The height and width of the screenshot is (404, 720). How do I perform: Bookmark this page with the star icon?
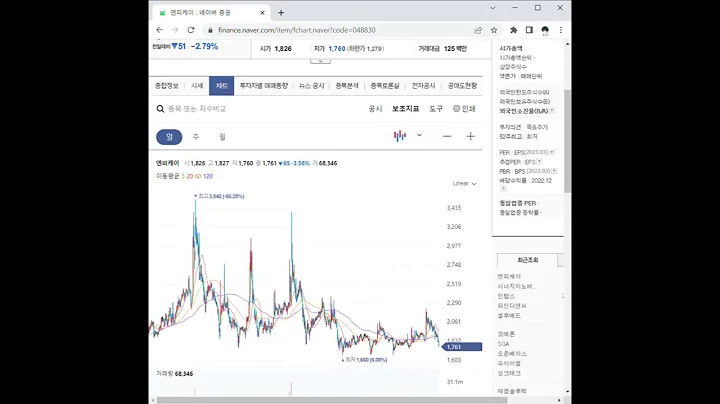coord(494,30)
